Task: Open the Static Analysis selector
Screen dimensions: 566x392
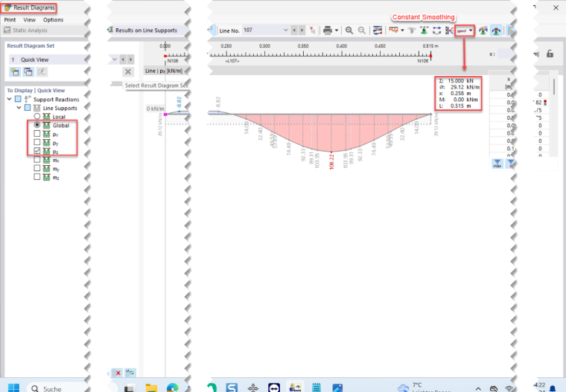Action: pyautogui.click(x=43, y=30)
